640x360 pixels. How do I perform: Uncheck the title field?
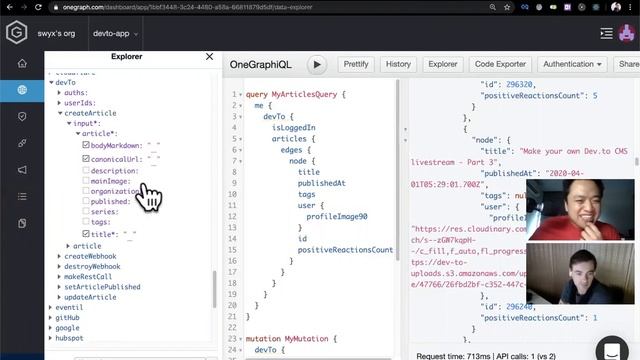[x=86, y=233]
